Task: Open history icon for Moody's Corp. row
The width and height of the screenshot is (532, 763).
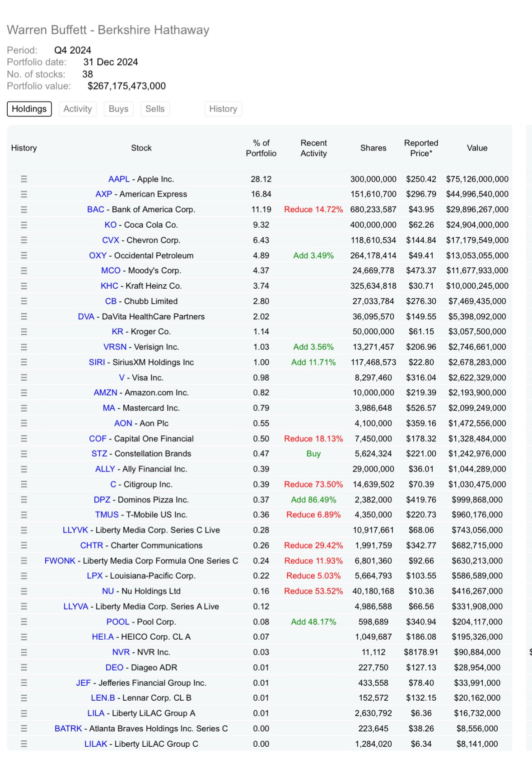Action: coord(24,271)
